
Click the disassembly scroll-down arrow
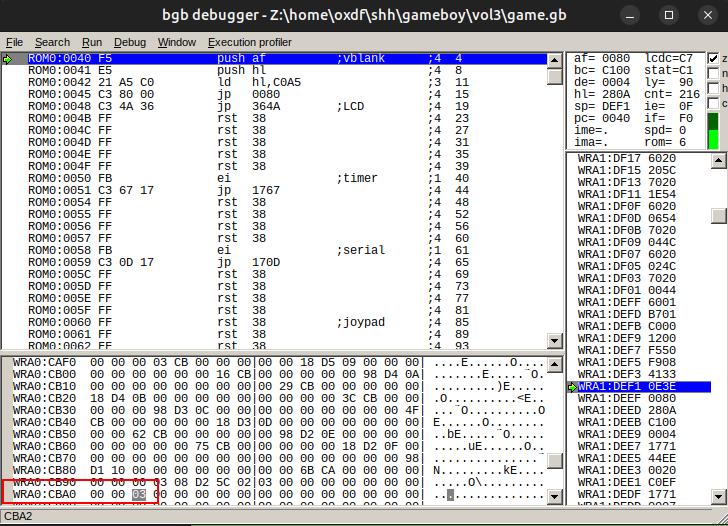coord(555,339)
